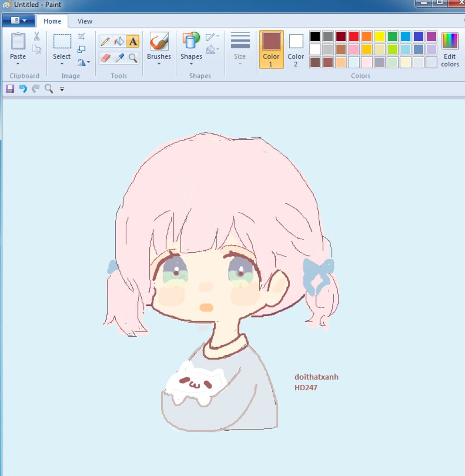Open the Select dropdown arrow
Image resolution: width=465 pixels, height=476 pixels.
point(62,64)
